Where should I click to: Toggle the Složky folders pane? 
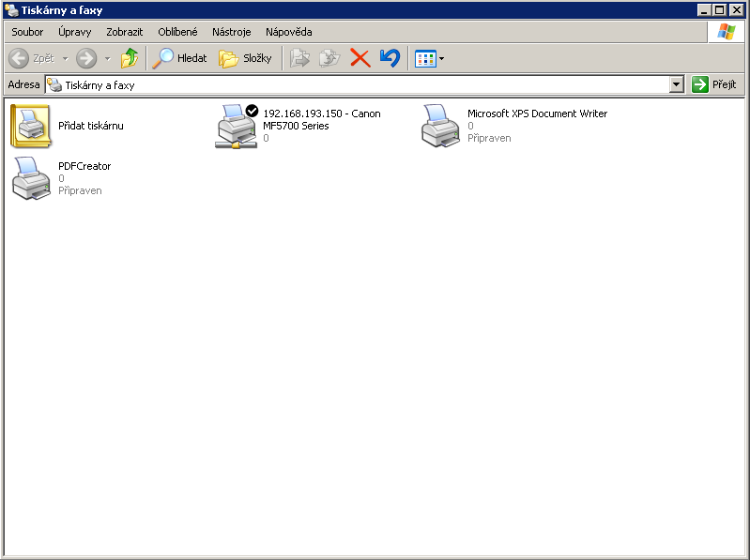coord(245,58)
